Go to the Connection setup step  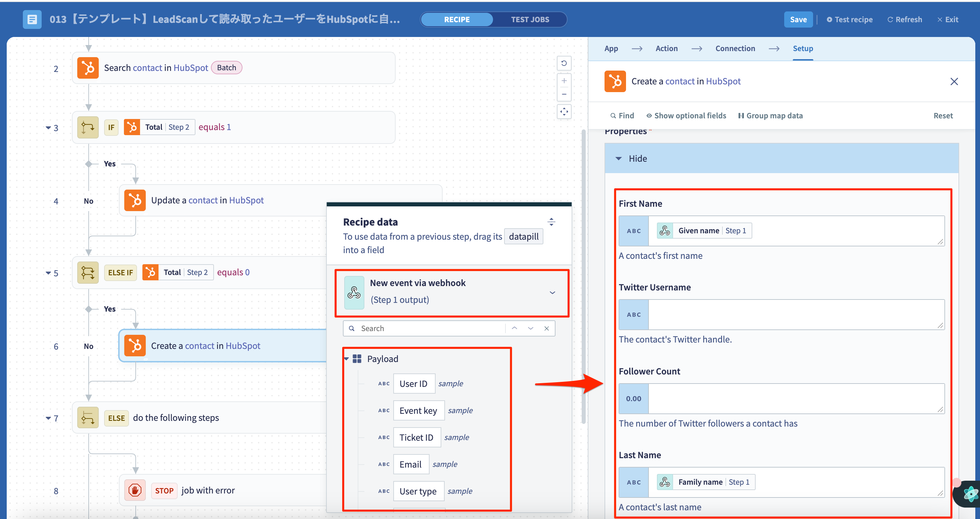[735, 48]
